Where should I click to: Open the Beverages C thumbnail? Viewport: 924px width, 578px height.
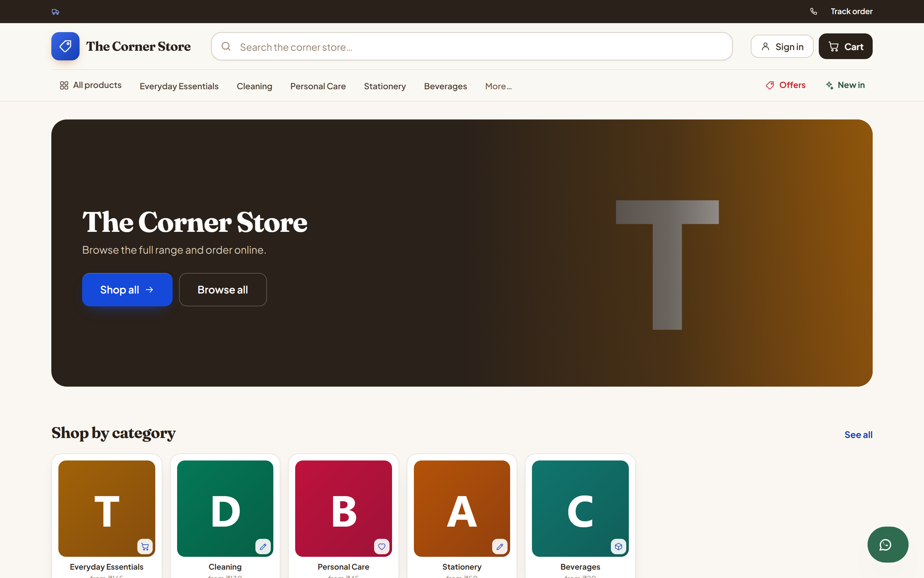coord(580,508)
